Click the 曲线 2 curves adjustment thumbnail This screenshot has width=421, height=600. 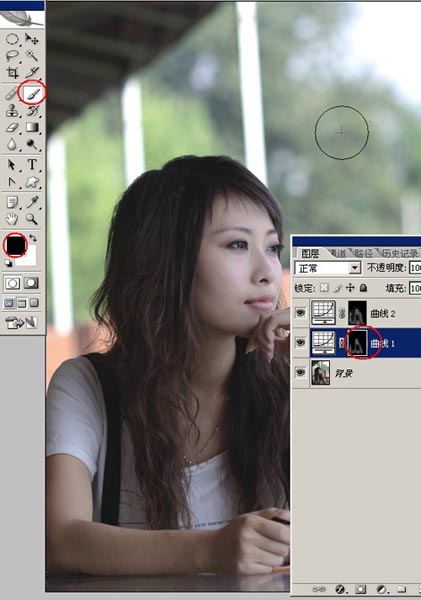[323, 313]
